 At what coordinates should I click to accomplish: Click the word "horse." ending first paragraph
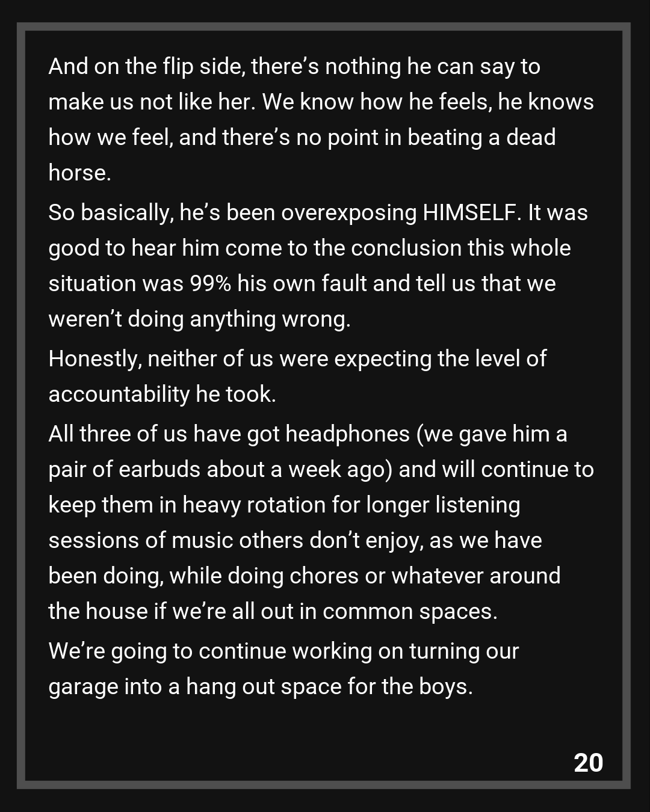click(79, 173)
